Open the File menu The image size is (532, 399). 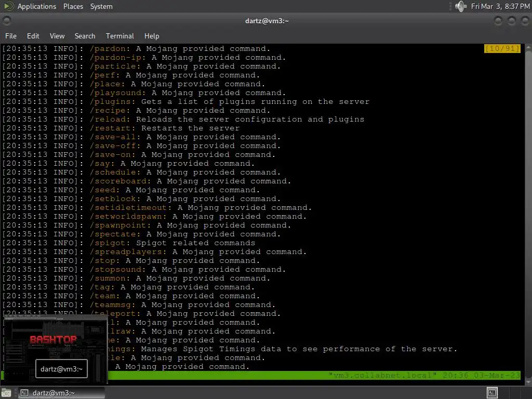point(11,36)
